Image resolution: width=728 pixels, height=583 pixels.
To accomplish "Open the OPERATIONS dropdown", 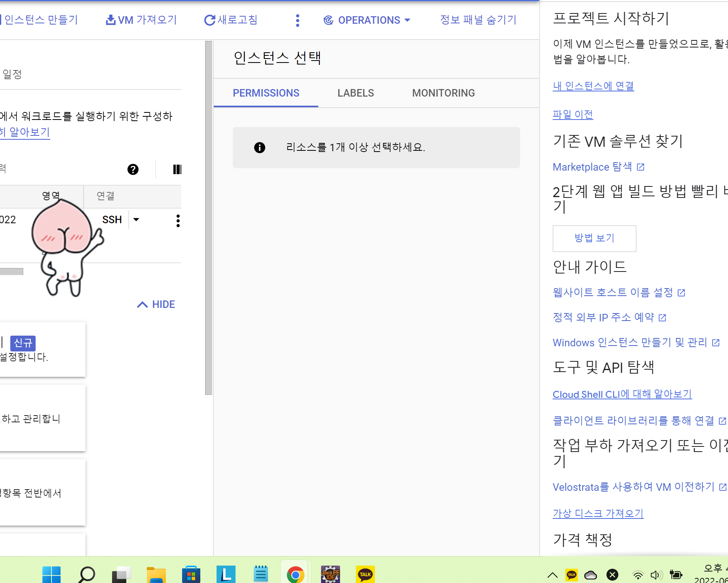I will point(367,20).
